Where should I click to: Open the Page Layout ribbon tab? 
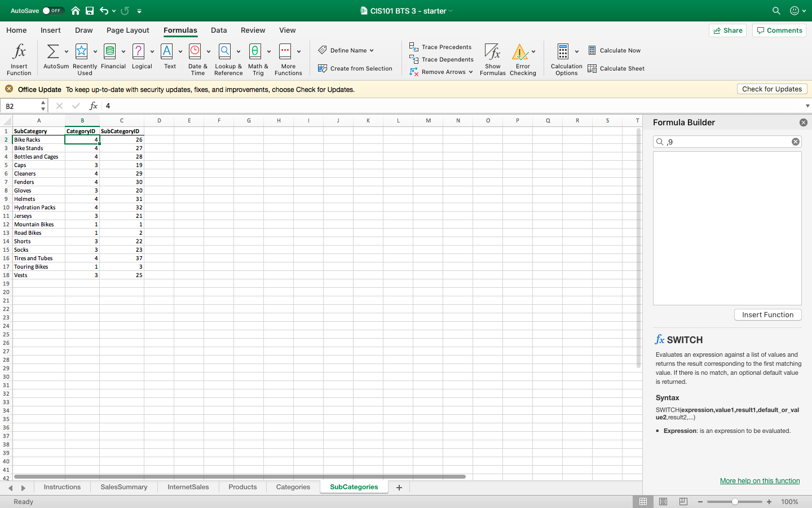(x=128, y=30)
